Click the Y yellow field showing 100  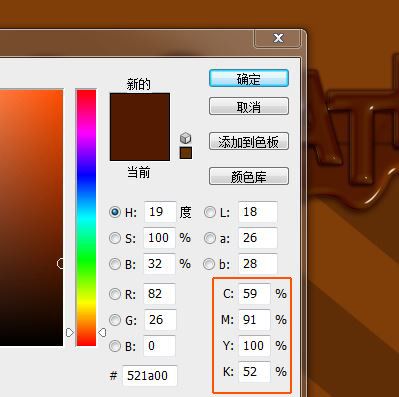254,346
